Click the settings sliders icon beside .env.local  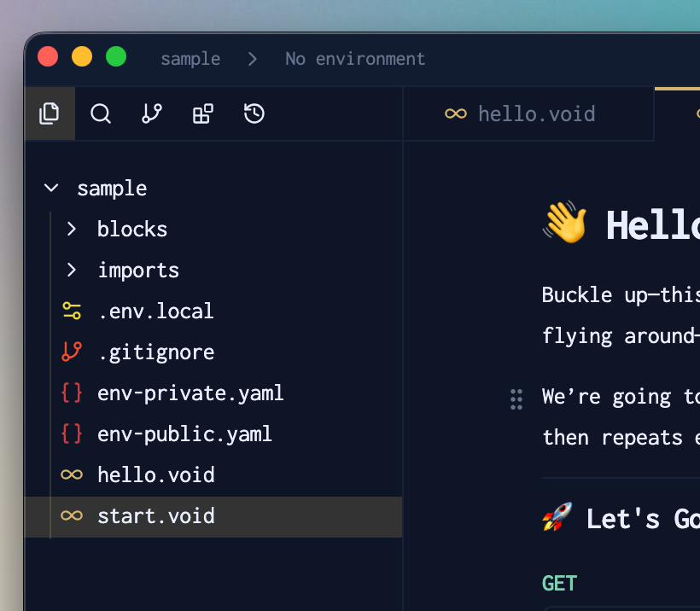[72, 311]
